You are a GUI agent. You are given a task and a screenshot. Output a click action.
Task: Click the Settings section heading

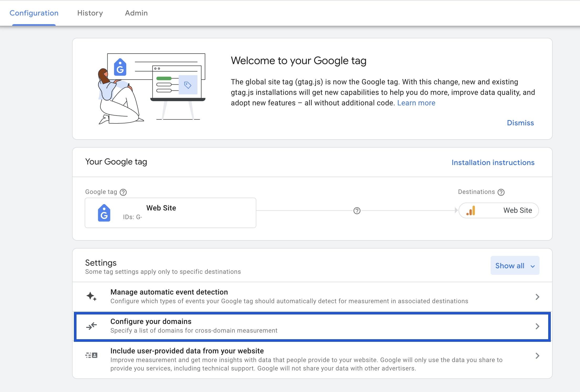click(x=101, y=263)
